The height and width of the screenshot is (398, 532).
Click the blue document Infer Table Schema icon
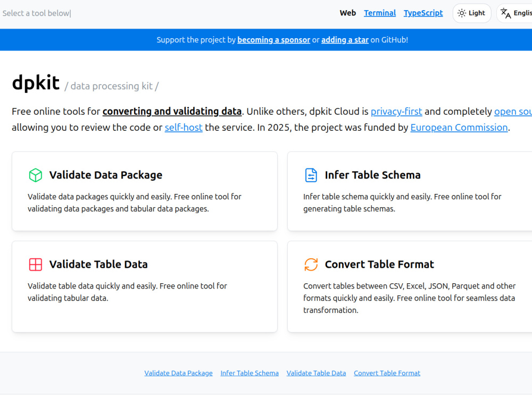[311, 175]
